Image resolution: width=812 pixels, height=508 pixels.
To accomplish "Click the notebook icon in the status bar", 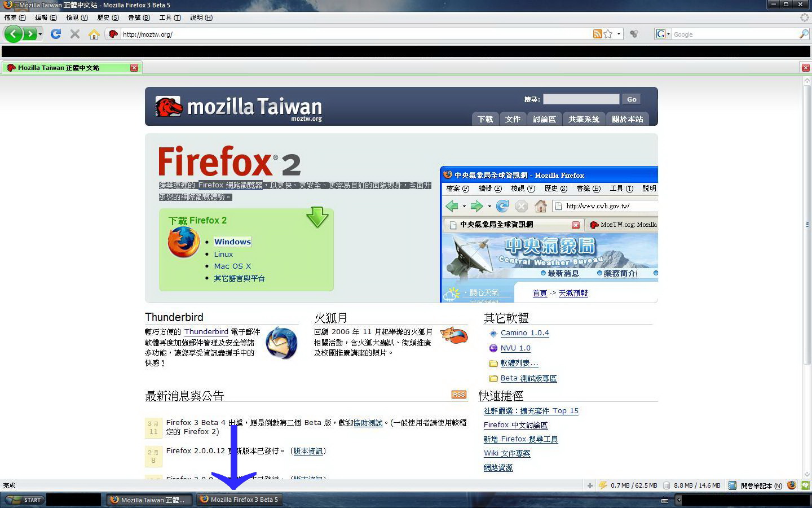I will 732,485.
